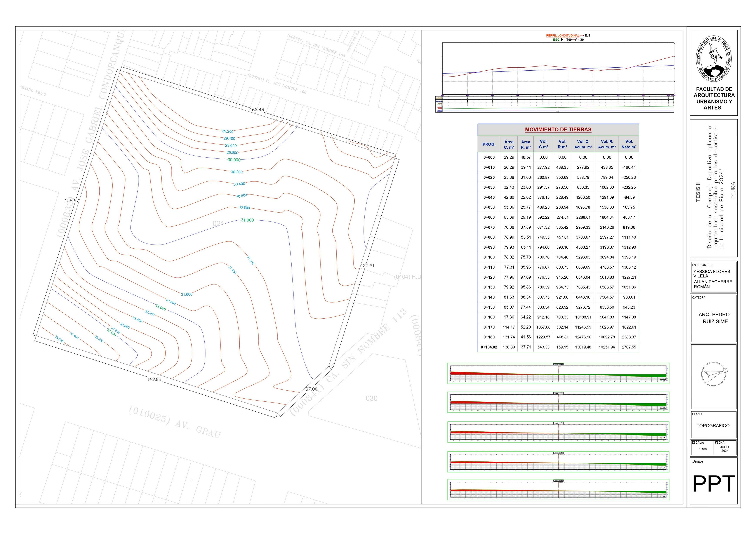
Task: Select the PROG. column header
Action: tap(489, 144)
